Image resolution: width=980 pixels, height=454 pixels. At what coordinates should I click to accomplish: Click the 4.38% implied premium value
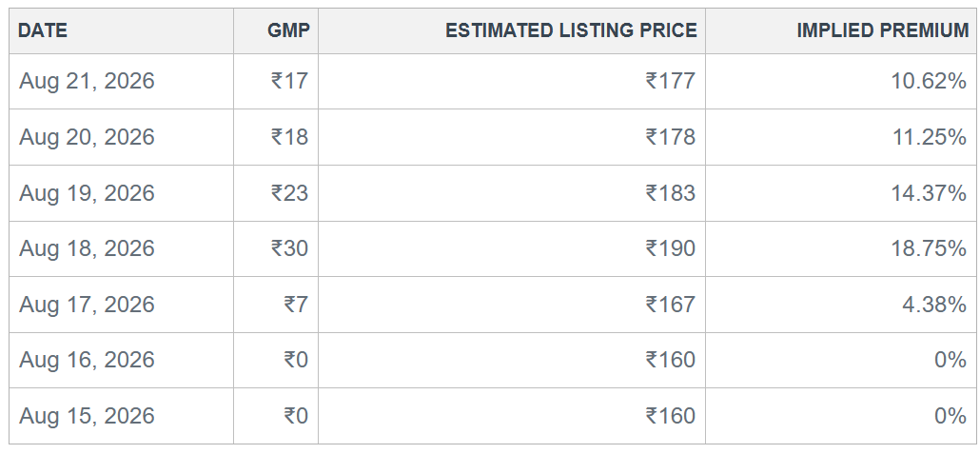(934, 305)
